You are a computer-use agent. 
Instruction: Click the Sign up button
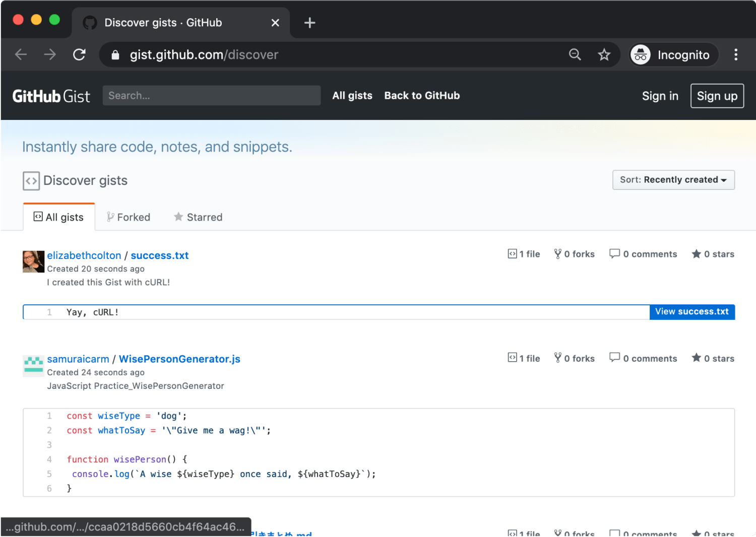(x=717, y=96)
